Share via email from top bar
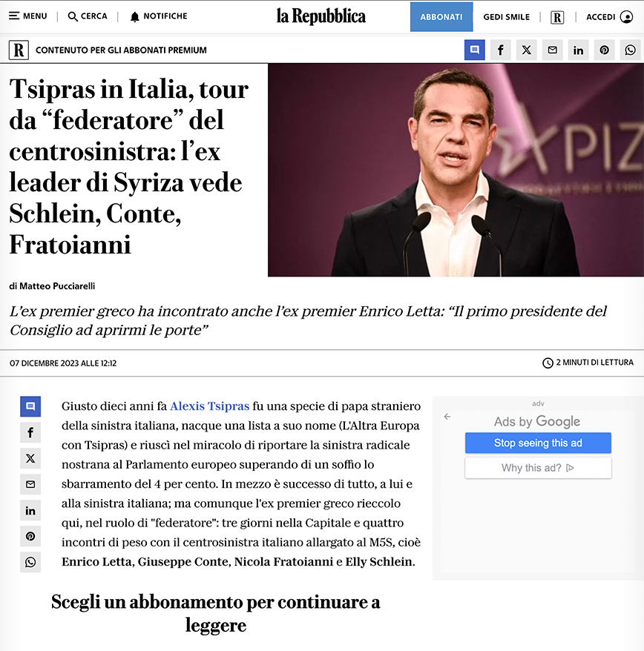The width and height of the screenshot is (644, 651). point(552,50)
